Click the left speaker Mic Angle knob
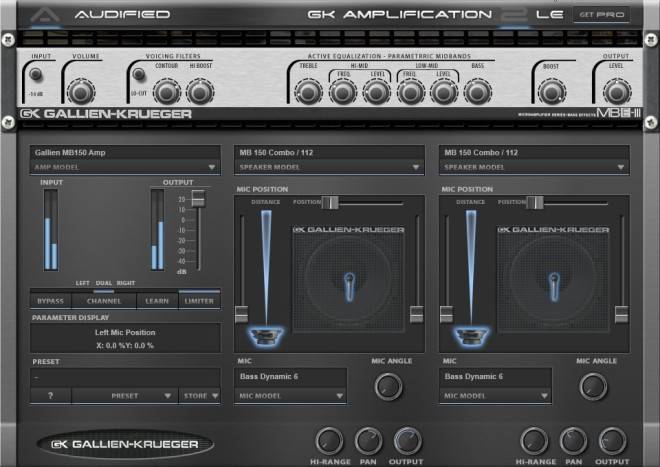660x467 pixels. point(390,386)
